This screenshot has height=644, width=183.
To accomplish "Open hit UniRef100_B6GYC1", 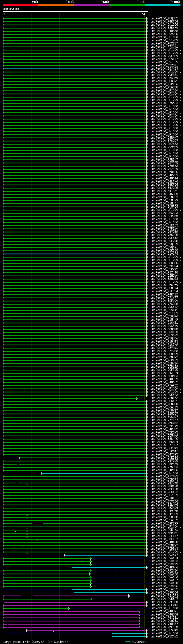I will tap(164, 401).
